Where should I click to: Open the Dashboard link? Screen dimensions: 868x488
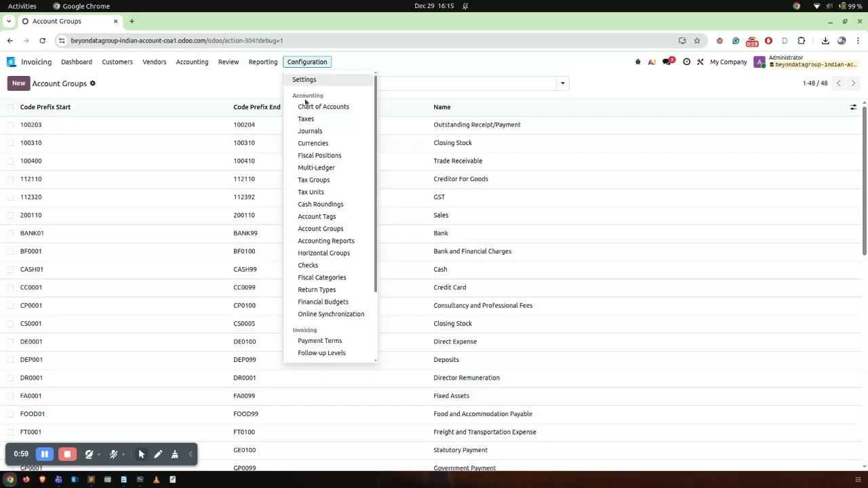[77, 62]
